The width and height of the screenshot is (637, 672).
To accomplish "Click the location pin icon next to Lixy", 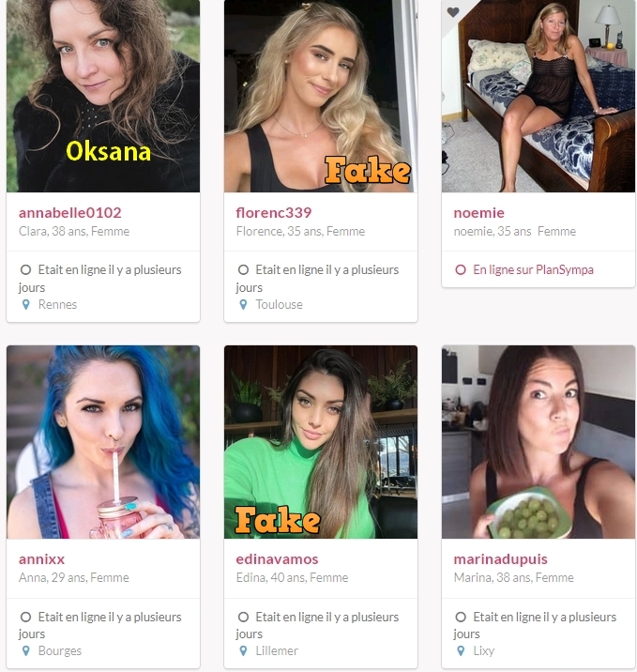I will pyautogui.click(x=461, y=651).
